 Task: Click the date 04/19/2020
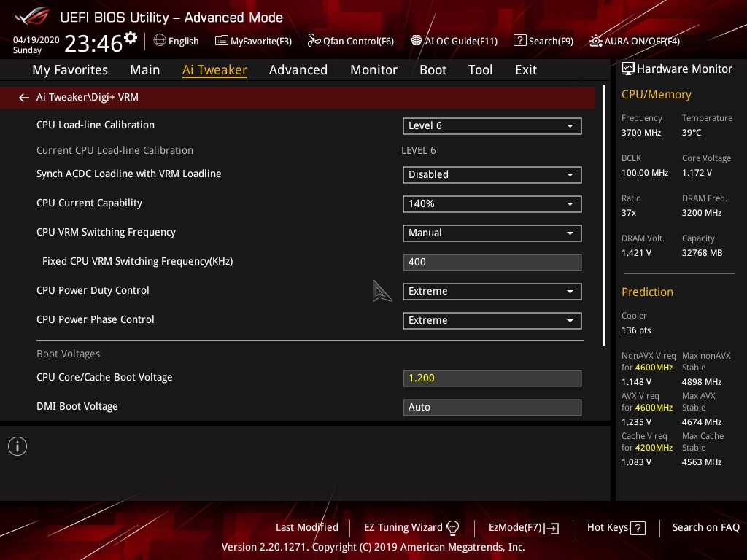36,40
